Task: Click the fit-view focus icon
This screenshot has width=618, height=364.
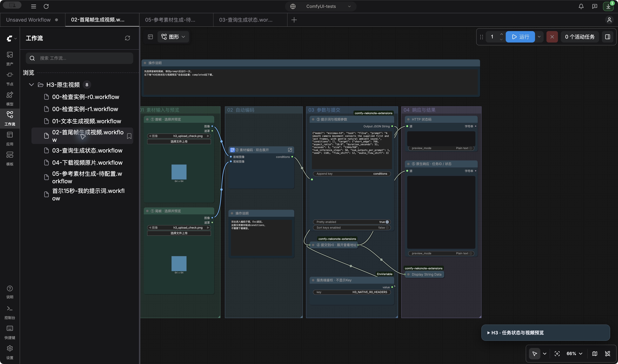Action: [557, 353]
